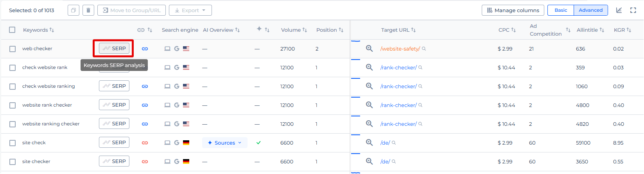Click the trash delete icon
The height and width of the screenshot is (174, 644).
[x=88, y=10]
